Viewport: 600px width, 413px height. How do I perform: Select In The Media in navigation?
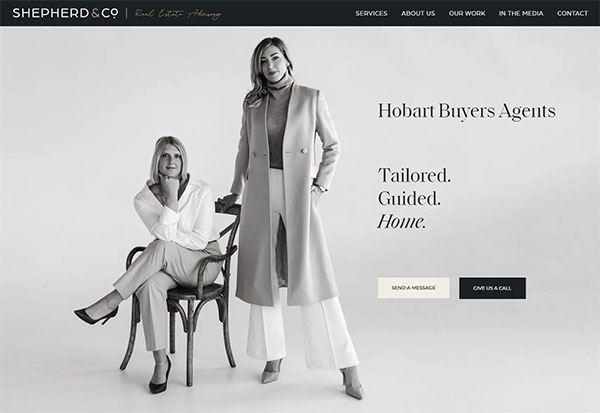[x=521, y=13]
